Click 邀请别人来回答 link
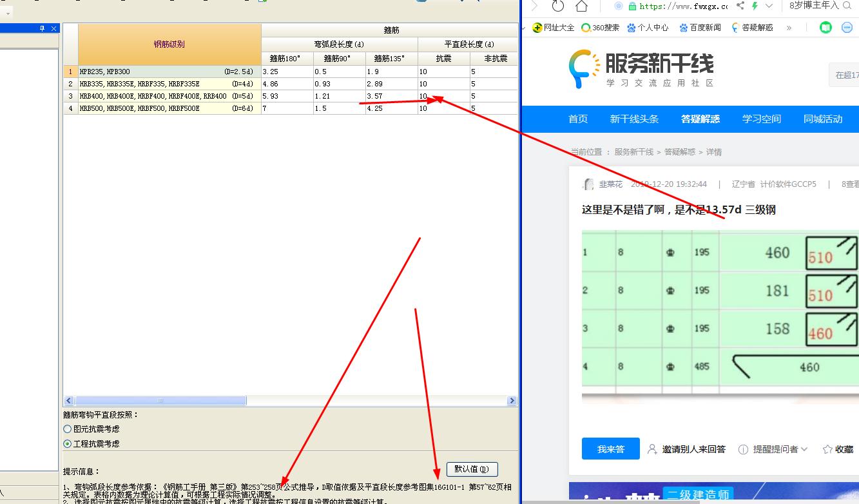 click(687, 449)
